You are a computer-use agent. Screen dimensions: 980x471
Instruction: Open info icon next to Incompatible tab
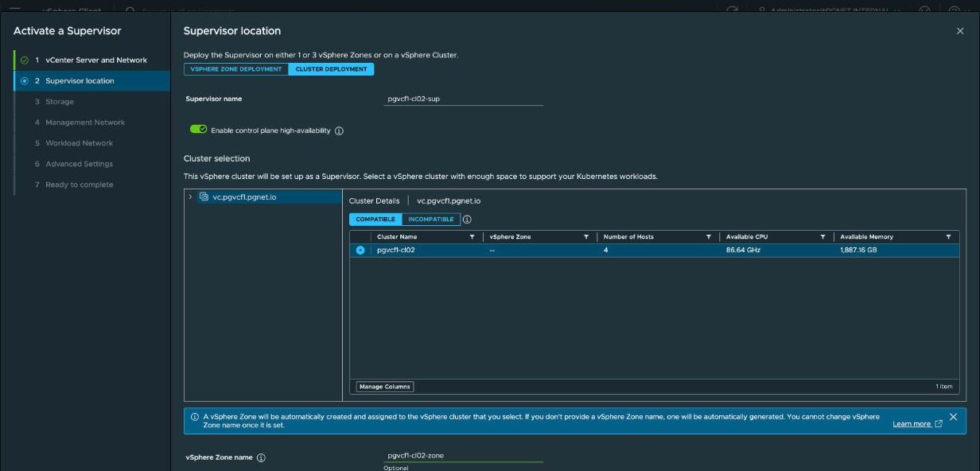[x=467, y=220]
